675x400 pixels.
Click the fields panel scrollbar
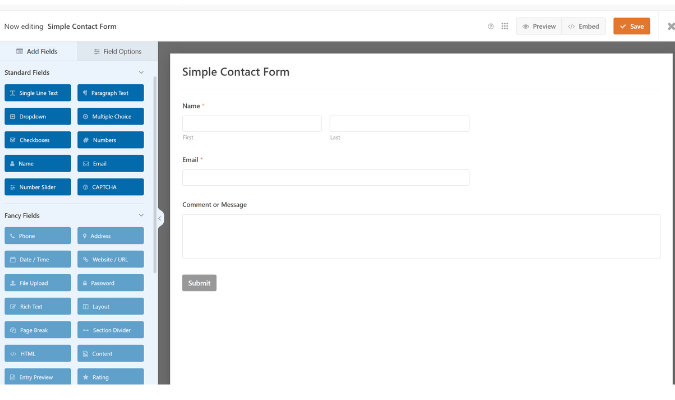coord(155,174)
